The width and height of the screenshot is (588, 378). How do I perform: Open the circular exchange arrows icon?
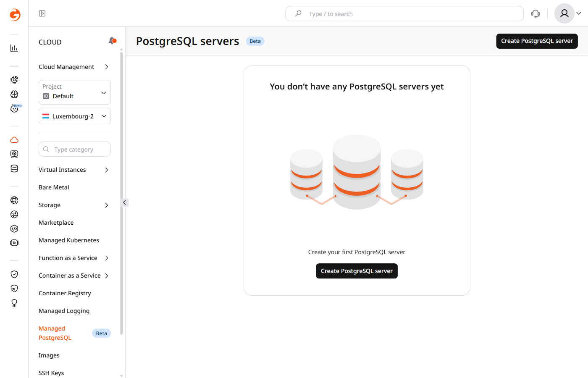(x=14, y=214)
